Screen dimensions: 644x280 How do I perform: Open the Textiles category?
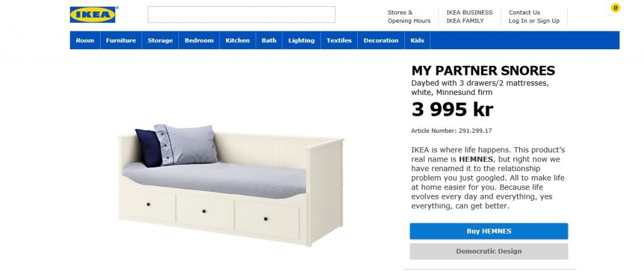(339, 40)
